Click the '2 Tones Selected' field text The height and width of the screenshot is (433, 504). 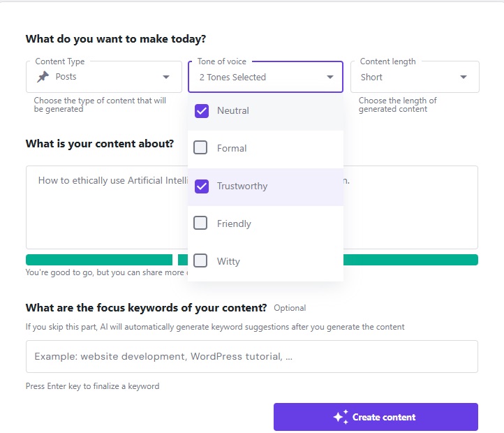[x=232, y=77]
